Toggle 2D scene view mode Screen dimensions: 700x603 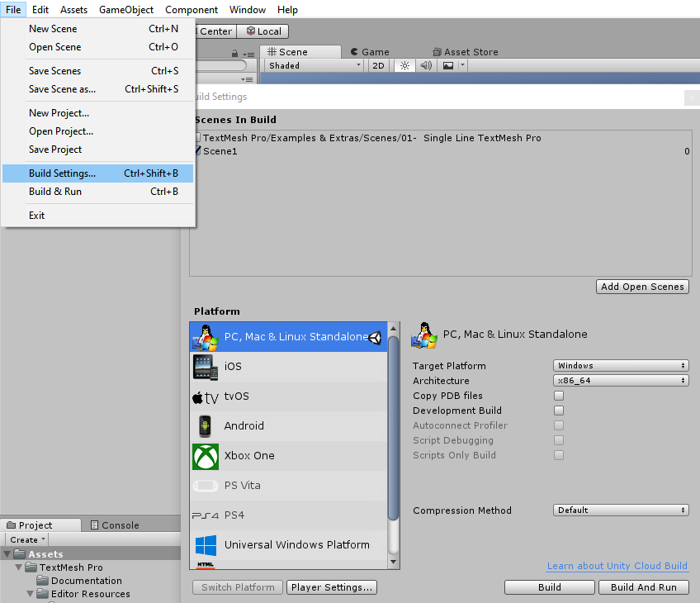378,65
